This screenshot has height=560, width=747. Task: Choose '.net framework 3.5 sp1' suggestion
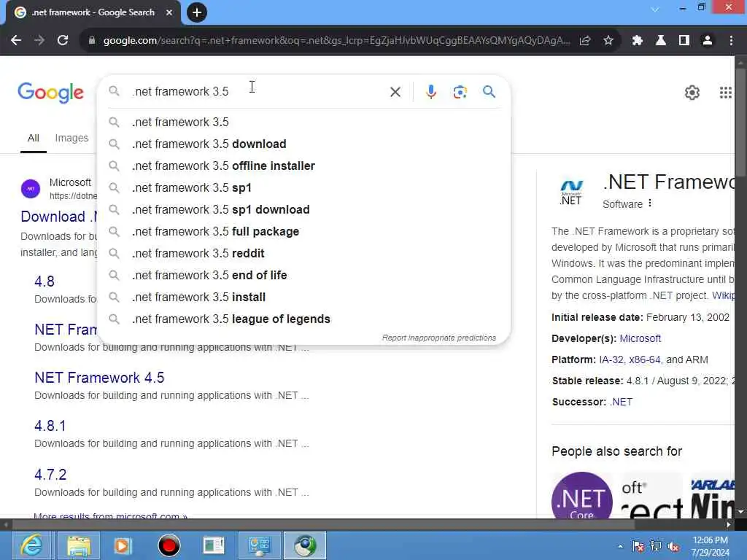[x=303, y=187]
